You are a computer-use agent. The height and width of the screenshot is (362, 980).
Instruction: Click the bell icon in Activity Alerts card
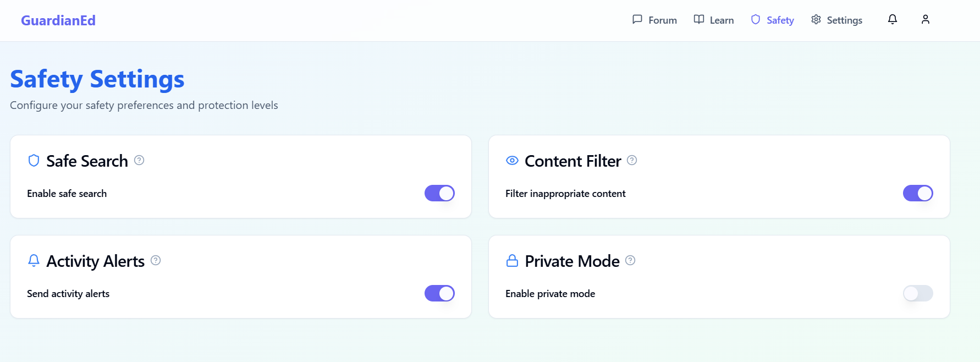tap(34, 261)
